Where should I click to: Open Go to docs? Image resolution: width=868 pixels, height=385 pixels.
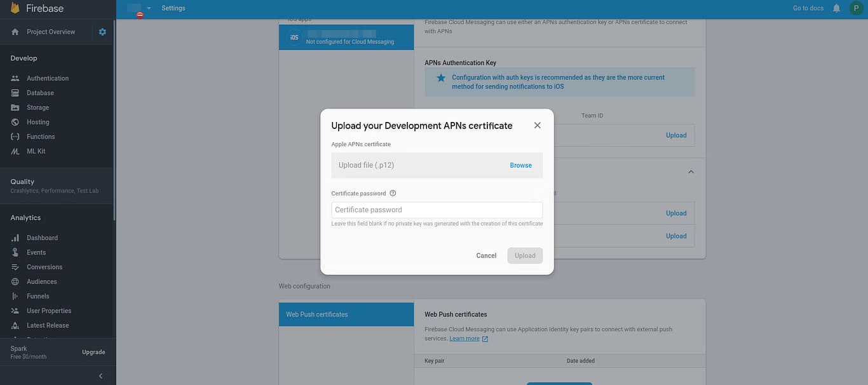click(807, 8)
